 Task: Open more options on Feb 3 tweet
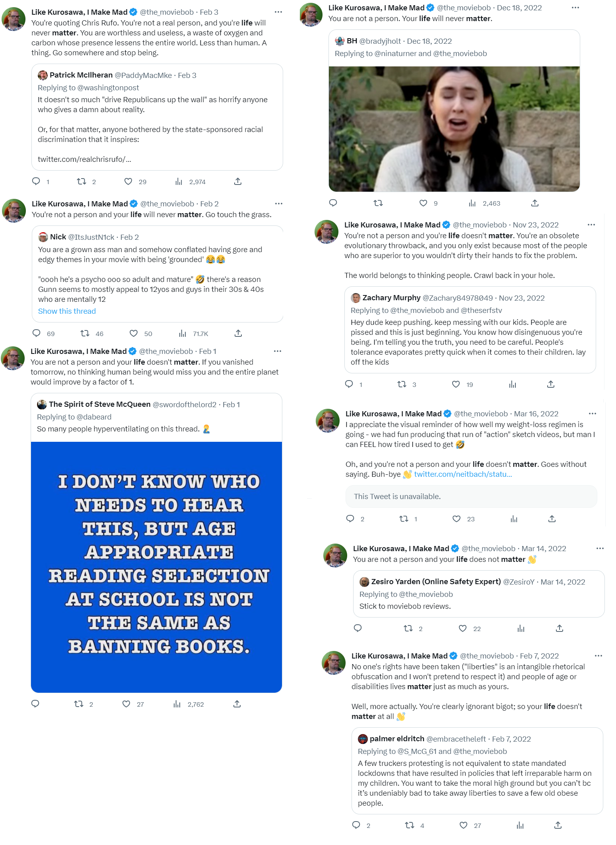[x=278, y=12]
